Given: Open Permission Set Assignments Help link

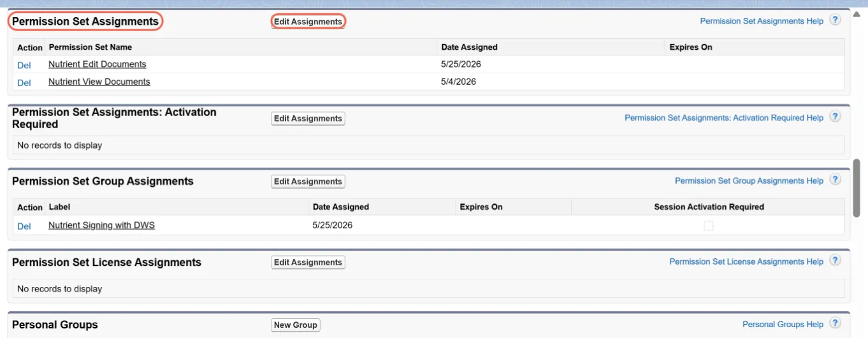Looking at the screenshot, I should (762, 21).
